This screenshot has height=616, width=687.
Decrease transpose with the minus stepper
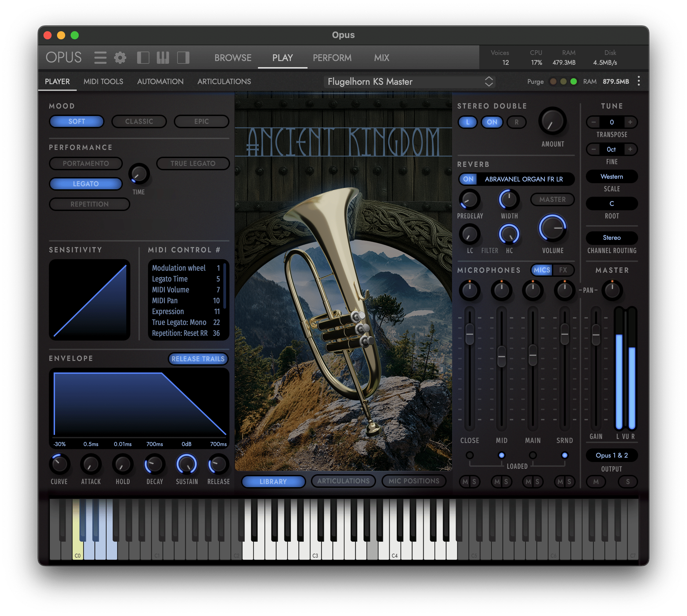[x=593, y=122]
